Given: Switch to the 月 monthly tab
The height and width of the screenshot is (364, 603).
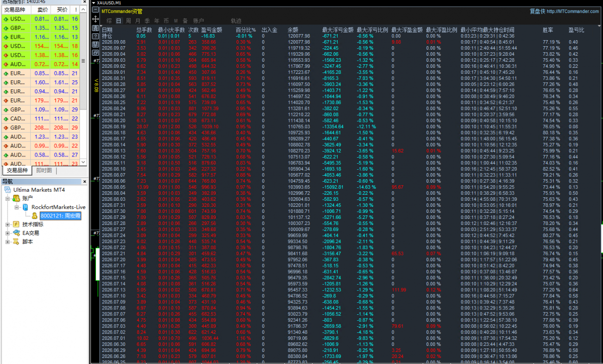Looking at the screenshot, I should click(x=138, y=21).
